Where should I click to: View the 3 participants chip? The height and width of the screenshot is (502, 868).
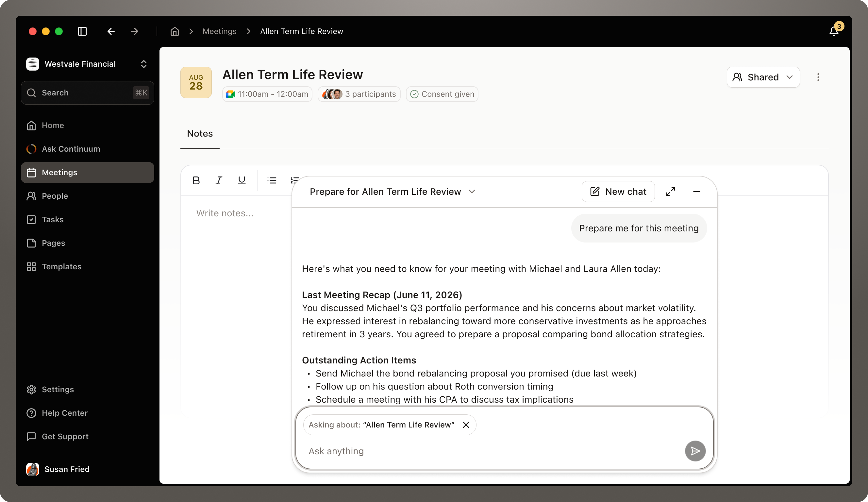point(359,94)
